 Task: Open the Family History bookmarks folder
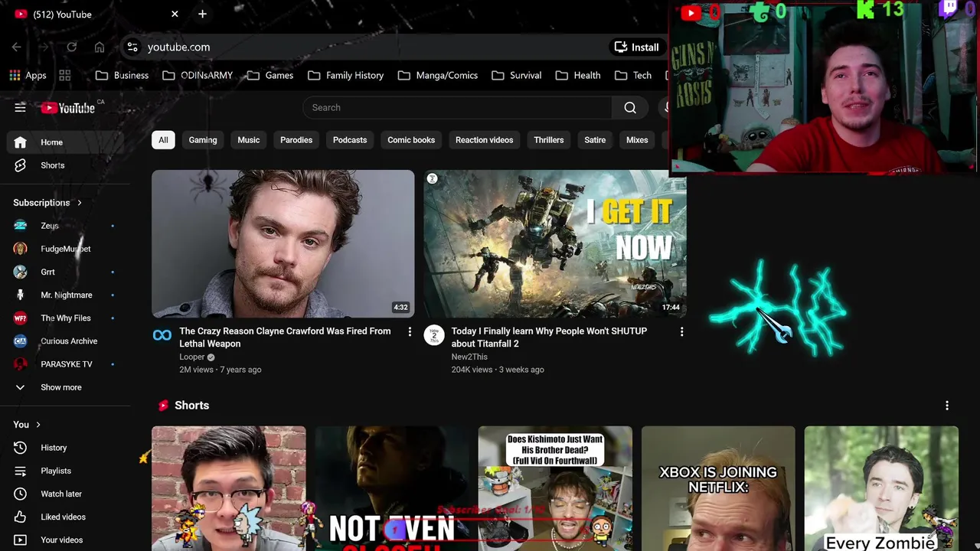[345, 75]
